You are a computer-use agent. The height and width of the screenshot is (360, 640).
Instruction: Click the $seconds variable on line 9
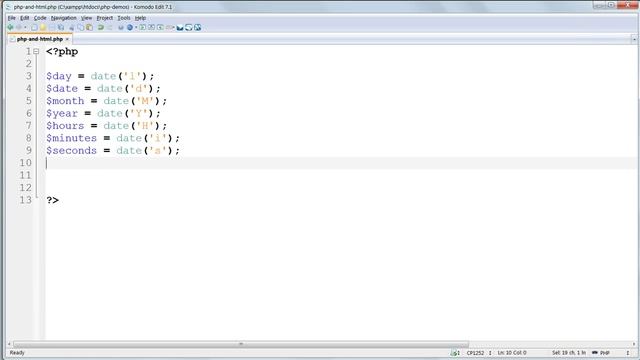(x=71, y=151)
